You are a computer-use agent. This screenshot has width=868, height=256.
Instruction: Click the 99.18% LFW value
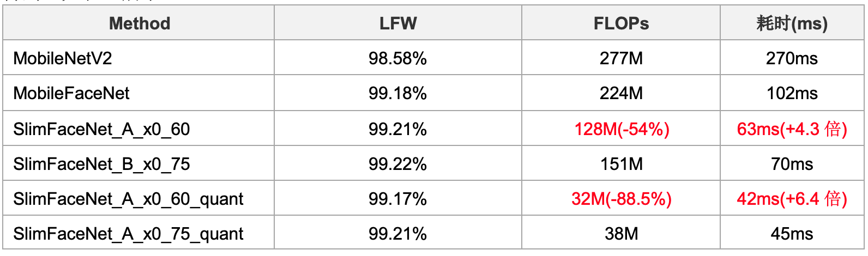click(x=397, y=93)
